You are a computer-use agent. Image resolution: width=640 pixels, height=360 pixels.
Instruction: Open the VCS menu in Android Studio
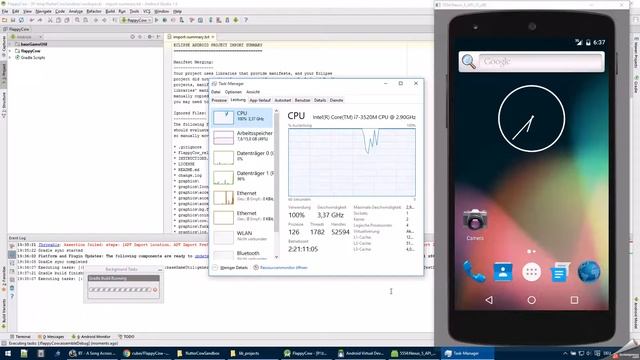147,11
